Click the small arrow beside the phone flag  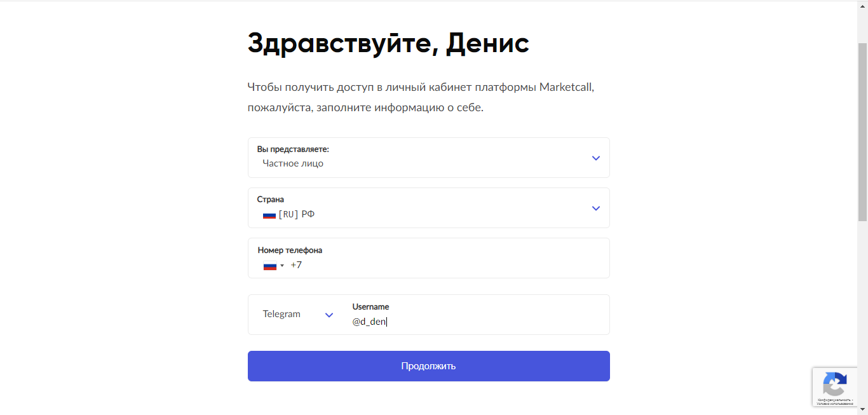282,266
